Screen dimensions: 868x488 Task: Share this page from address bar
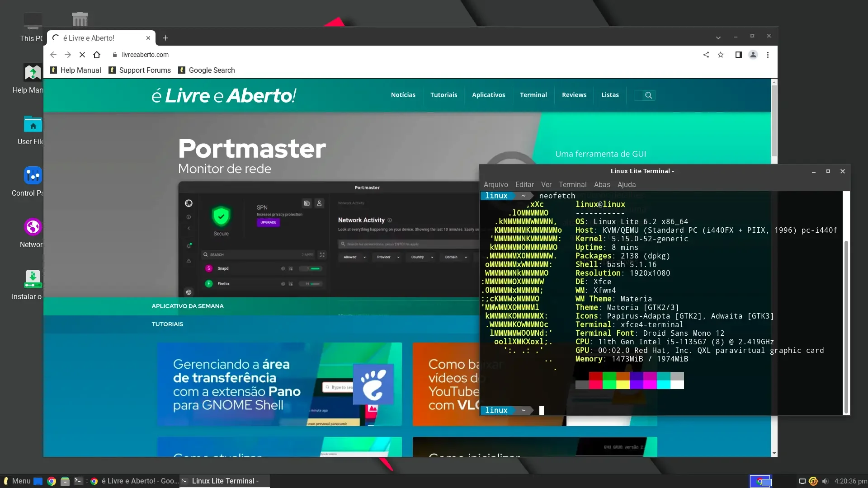[706, 55]
